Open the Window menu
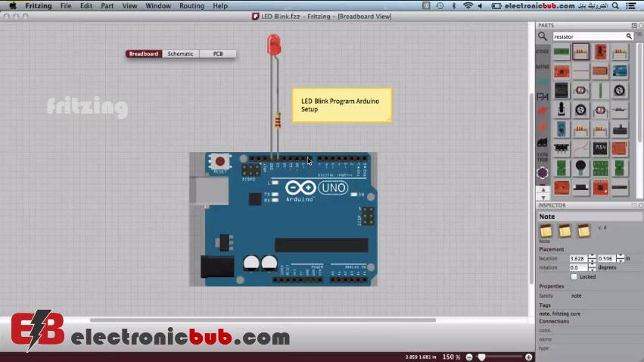Viewport: 644px width, 362px height. click(x=158, y=6)
